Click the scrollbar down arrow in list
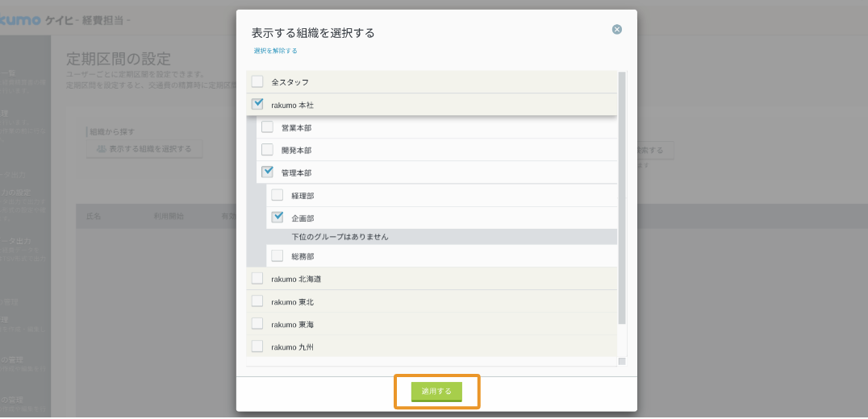Screen dimensions: 868x419 pyautogui.click(x=622, y=362)
